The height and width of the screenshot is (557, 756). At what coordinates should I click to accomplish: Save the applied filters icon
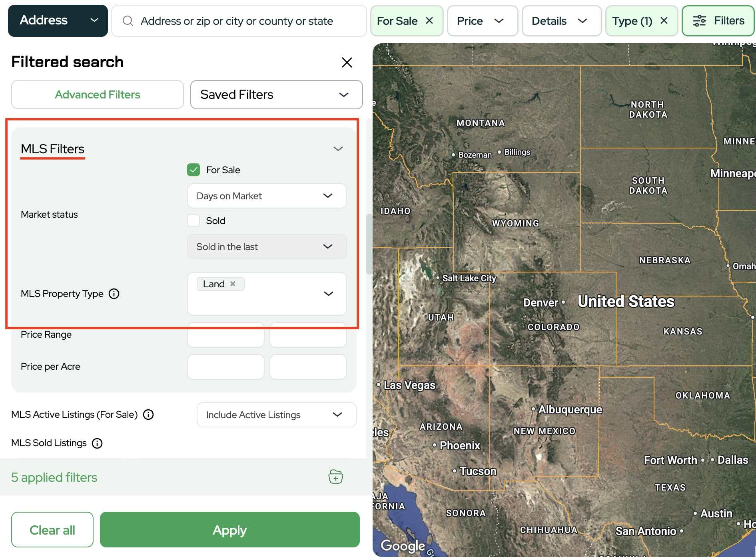coord(335,477)
